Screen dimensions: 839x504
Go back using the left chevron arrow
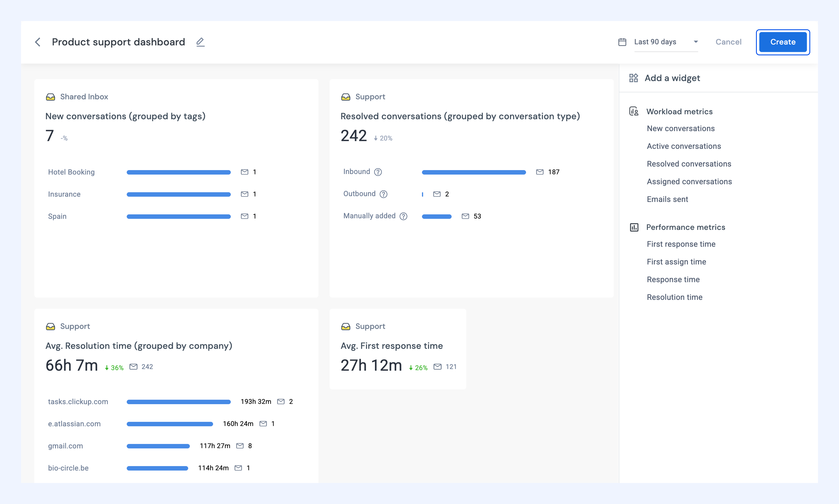pos(38,42)
